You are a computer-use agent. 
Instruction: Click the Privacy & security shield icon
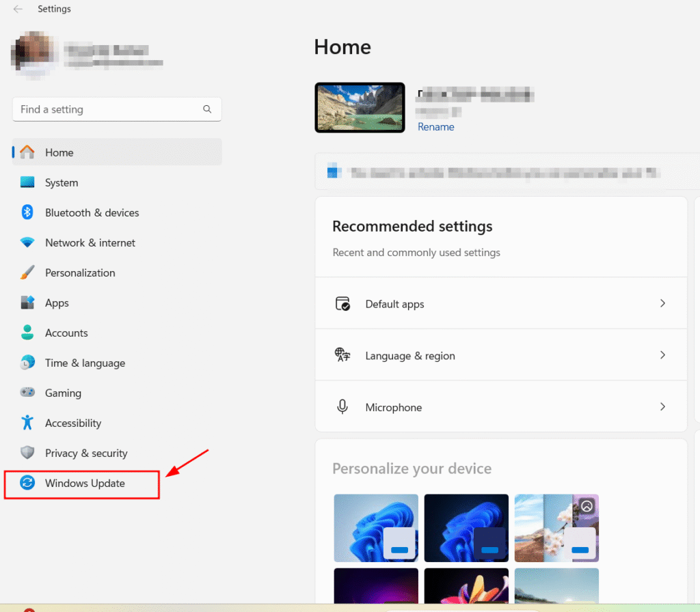27,452
